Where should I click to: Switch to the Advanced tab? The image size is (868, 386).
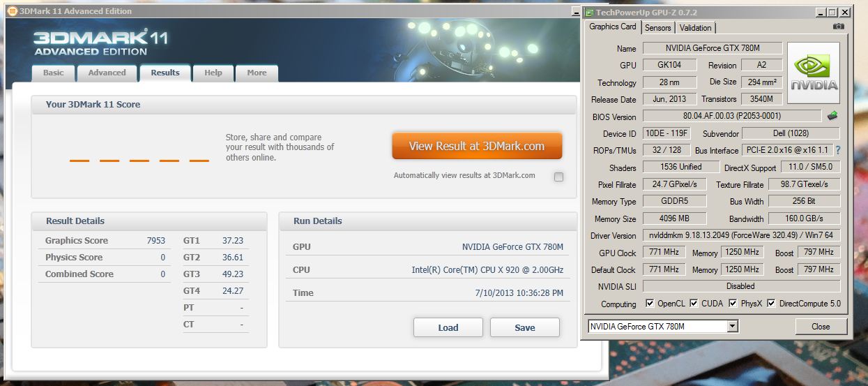point(107,73)
